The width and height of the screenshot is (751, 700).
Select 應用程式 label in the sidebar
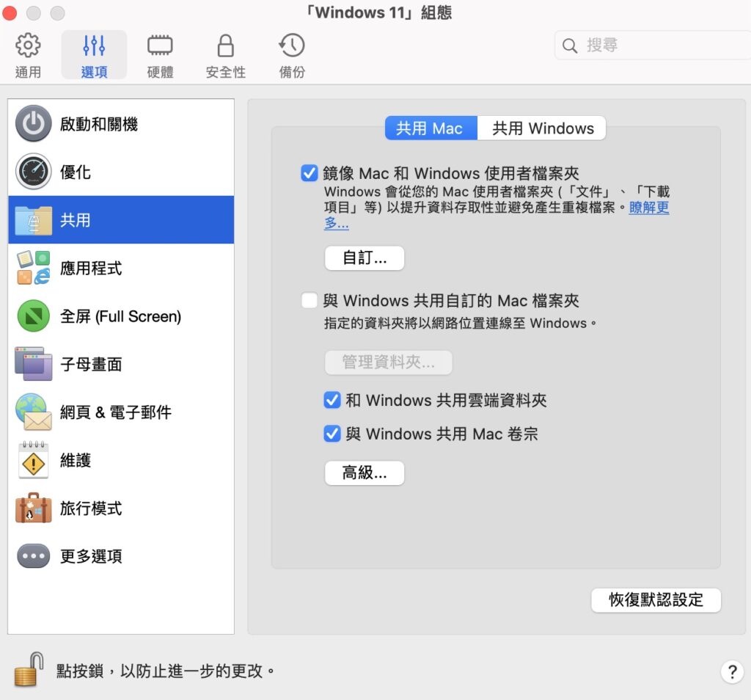point(90,269)
